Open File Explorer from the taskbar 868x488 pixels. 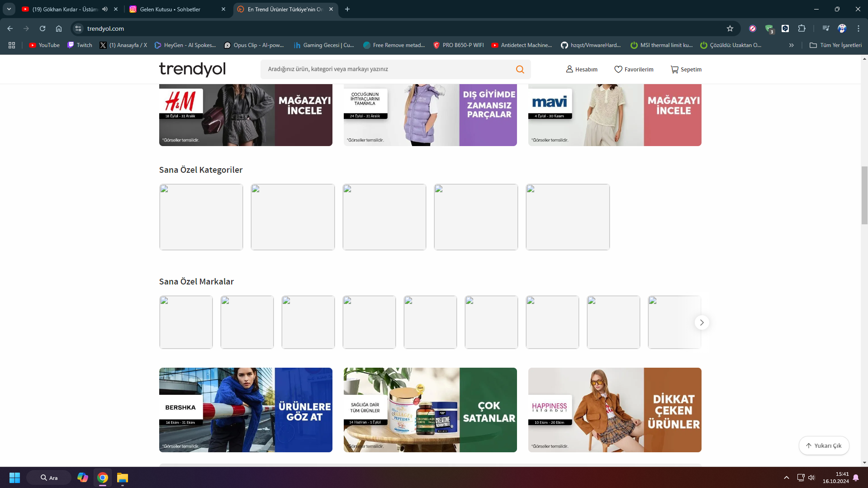[123, 478]
